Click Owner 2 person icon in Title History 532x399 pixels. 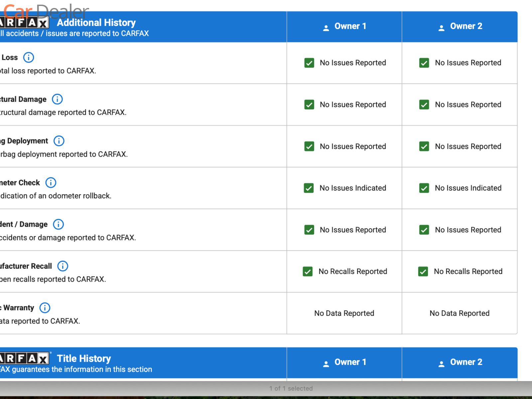(x=441, y=364)
